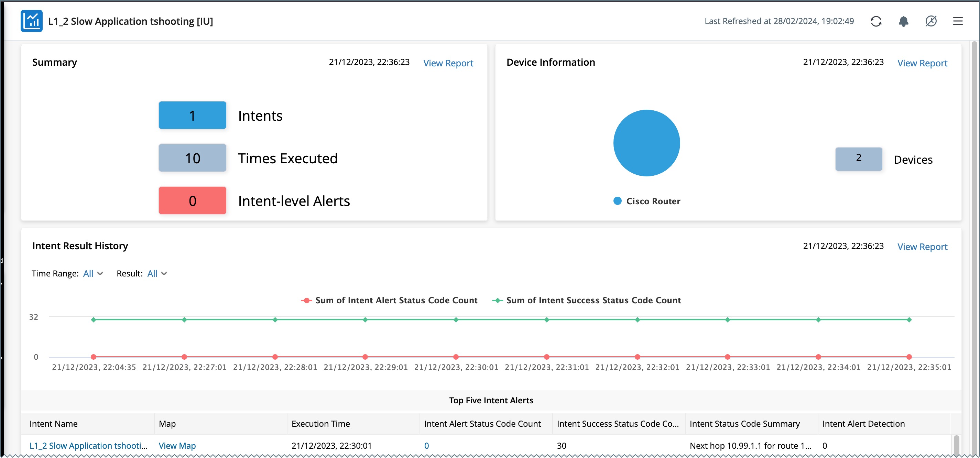
Task: Open View Report for Intent Result History
Action: click(x=922, y=247)
